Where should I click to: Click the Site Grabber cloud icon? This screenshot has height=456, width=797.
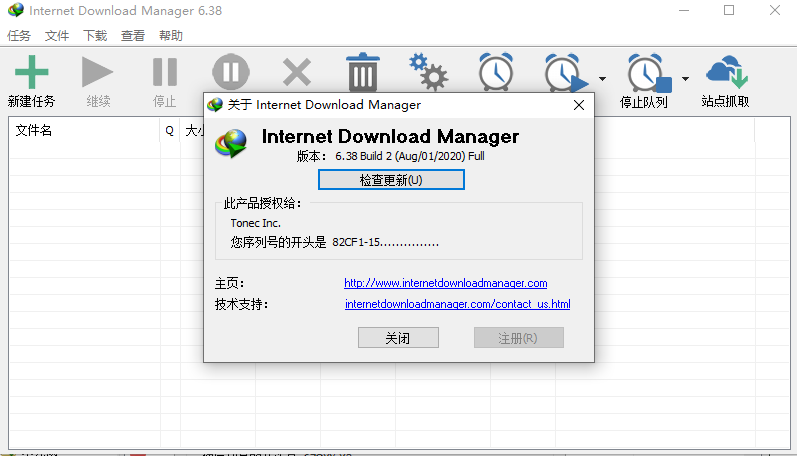click(x=726, y=72)
